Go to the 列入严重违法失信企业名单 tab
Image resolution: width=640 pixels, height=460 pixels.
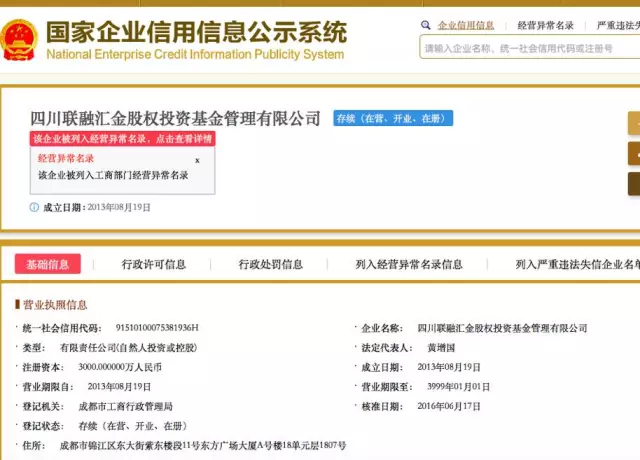577,264
